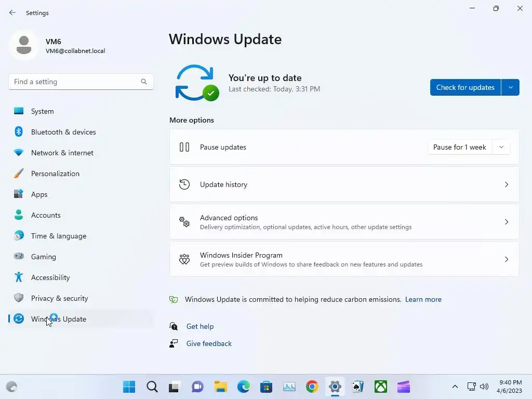The height and width of the screenshot is (399, 532).
Task: Open Bluetooth & devices settings
Action: tap(81, 132)
